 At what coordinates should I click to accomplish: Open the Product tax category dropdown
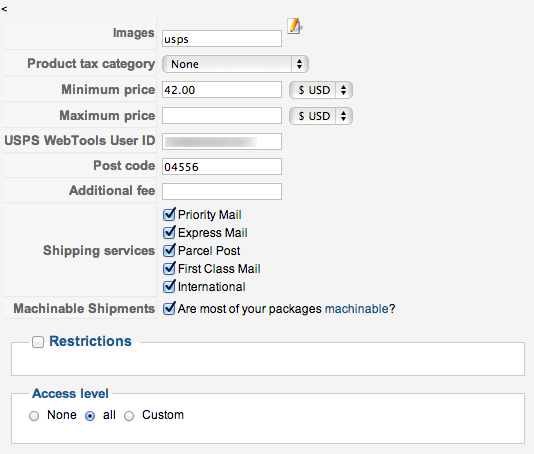click(x=235, y=64)
